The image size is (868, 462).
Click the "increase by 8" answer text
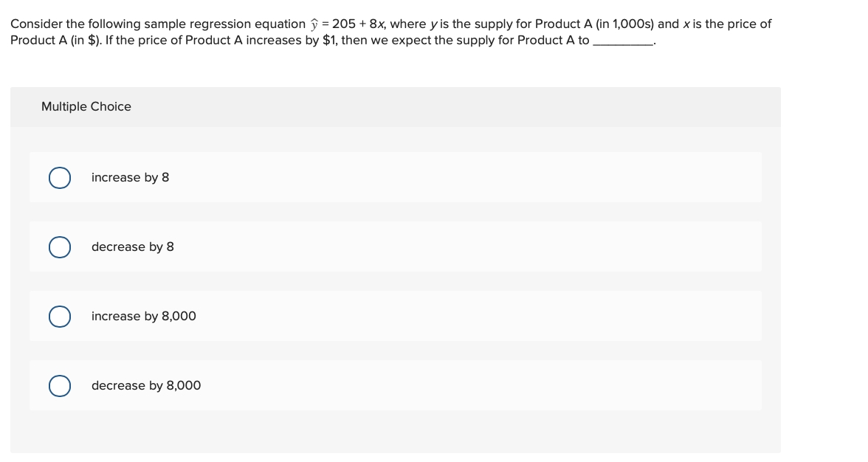pos(130,177)
